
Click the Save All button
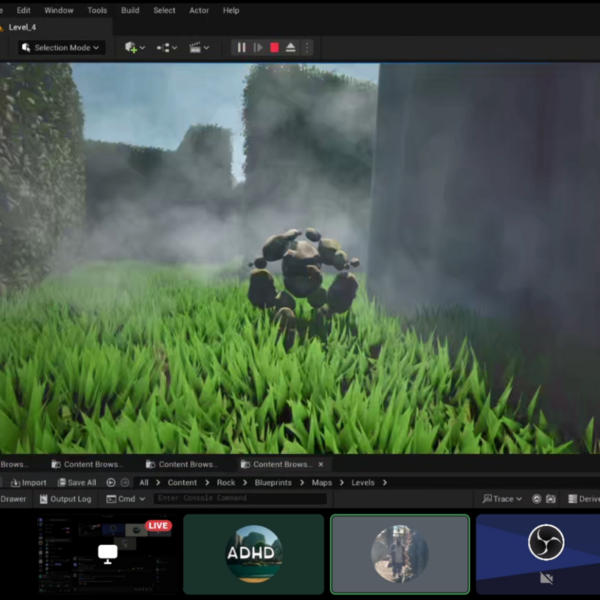[77, 483]
